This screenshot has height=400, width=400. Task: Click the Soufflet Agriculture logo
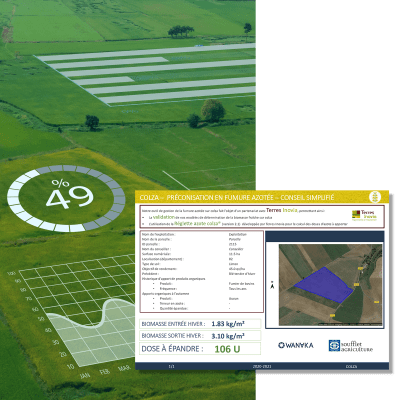(x=351, y=346)
